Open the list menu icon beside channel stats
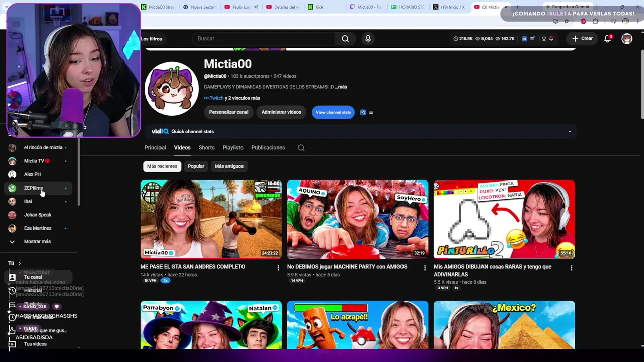 (371, 112)
